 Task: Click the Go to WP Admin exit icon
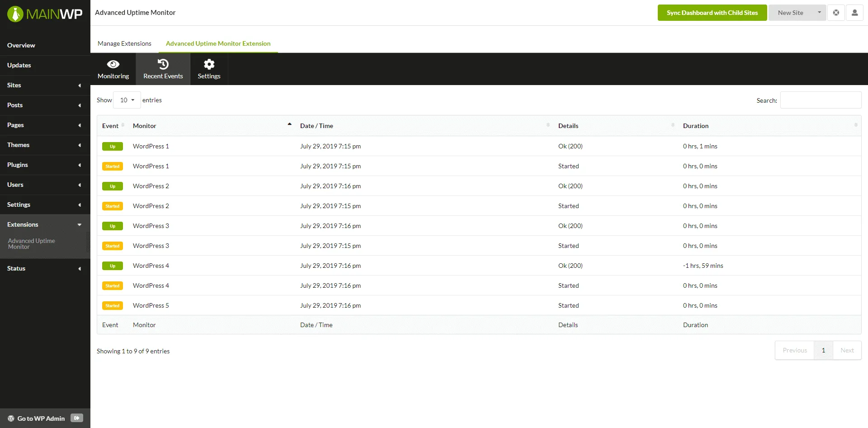[77, 418]
